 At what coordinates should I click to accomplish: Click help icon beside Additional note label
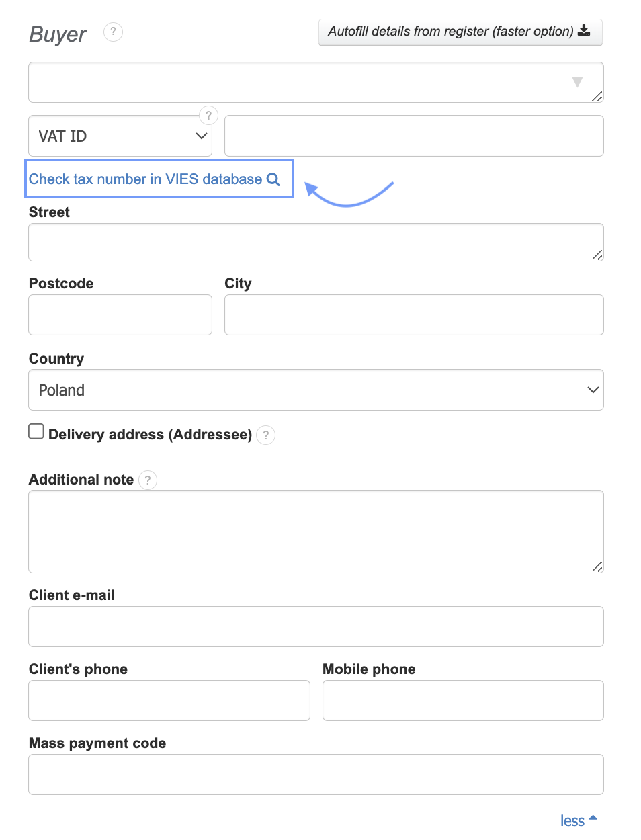click(x=148, y=480)
